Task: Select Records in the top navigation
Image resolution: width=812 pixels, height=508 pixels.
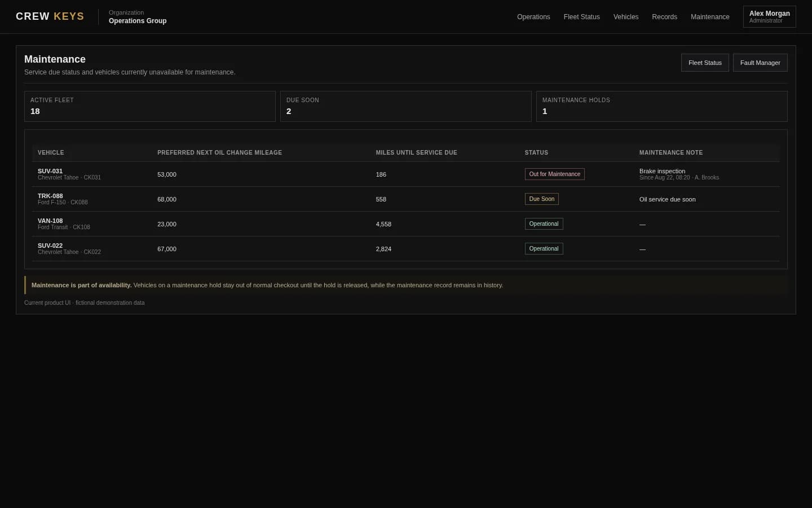Action: pos(664,17)
